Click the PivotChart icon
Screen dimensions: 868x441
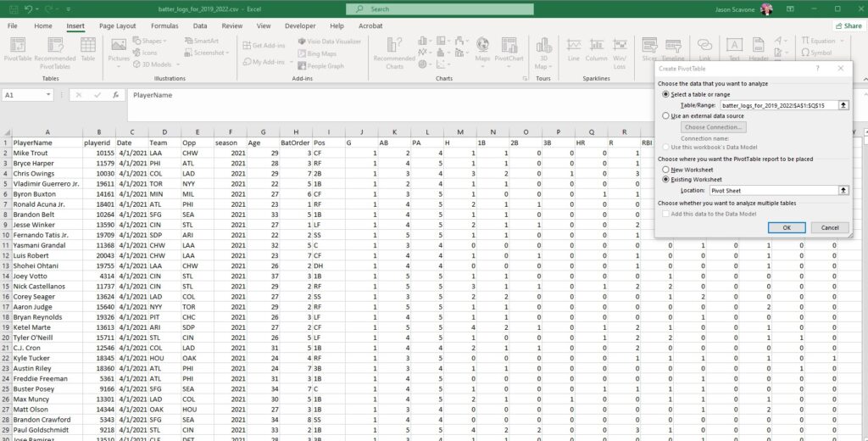click(x=509, y=50)
